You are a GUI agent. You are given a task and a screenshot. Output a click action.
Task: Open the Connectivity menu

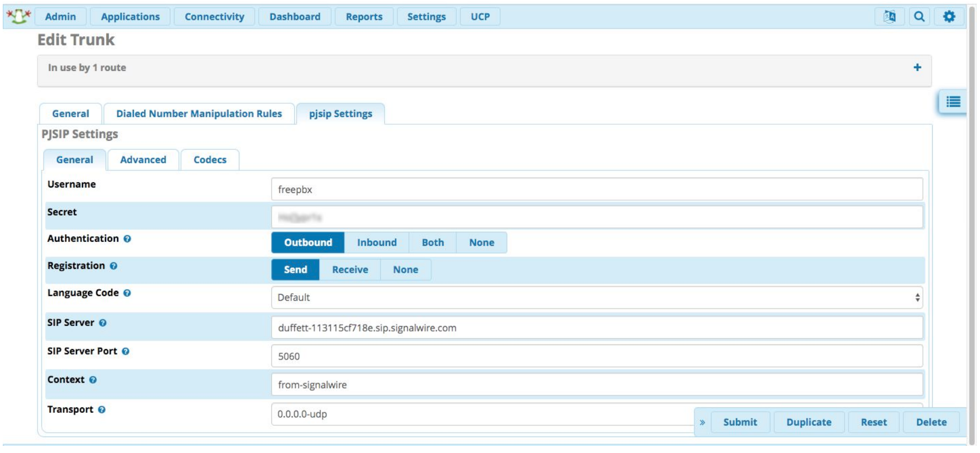(x=214, y=16)
